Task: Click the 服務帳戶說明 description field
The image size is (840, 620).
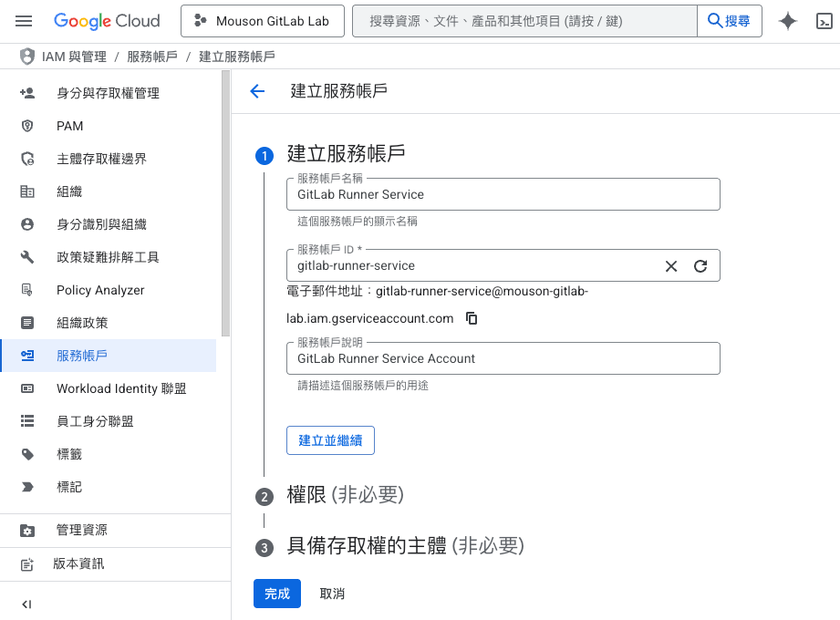Action: click(503, 358)
